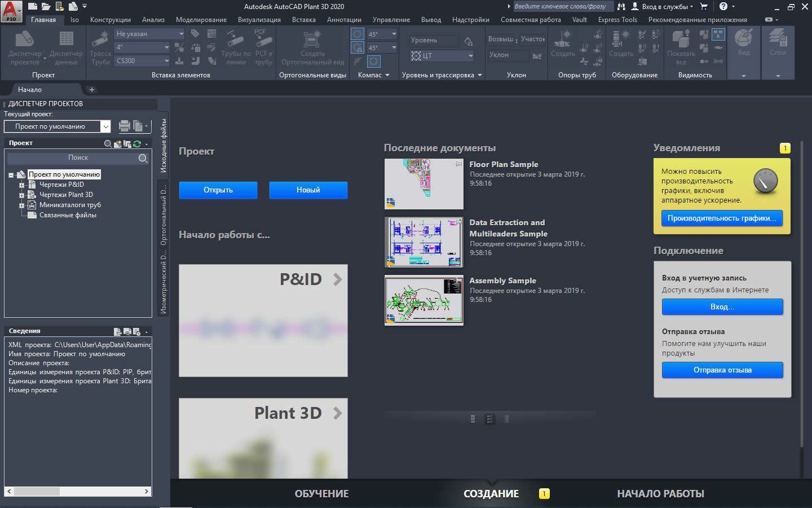Click the Вид ribbon panel icon

click(x=744, y=43)
